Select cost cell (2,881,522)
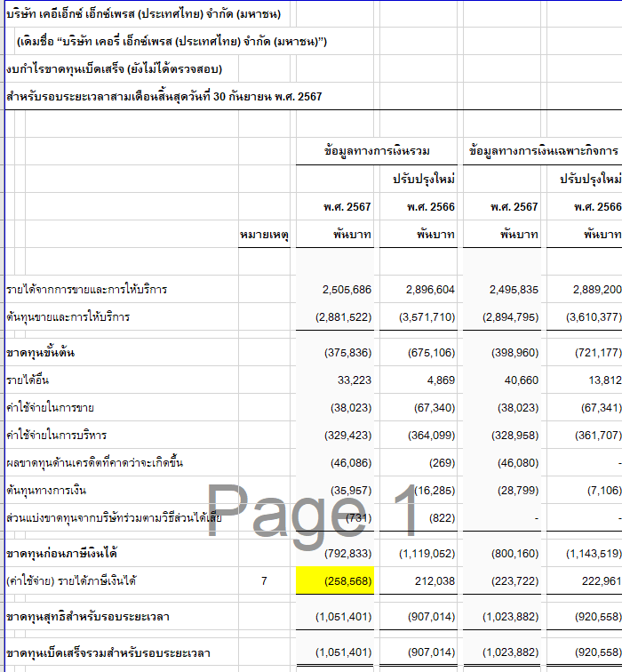The height and width of the screenshot is (672, 622). coord(344,317)
